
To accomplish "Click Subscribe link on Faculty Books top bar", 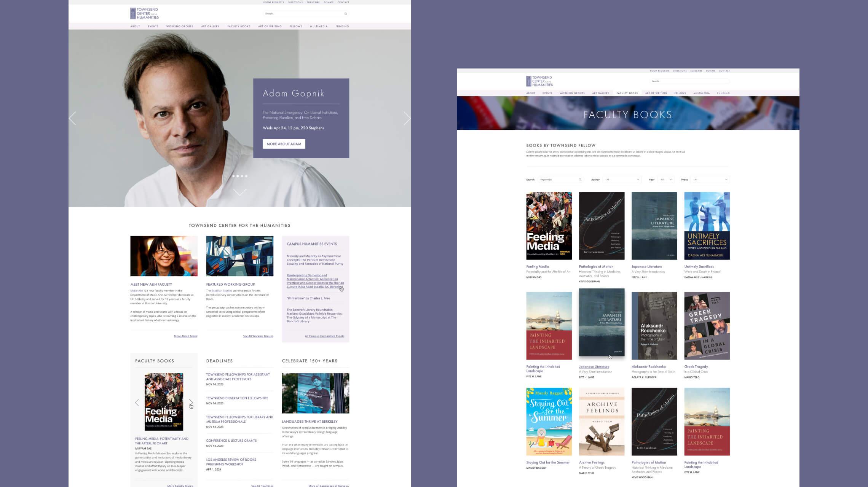I will 696,71.
